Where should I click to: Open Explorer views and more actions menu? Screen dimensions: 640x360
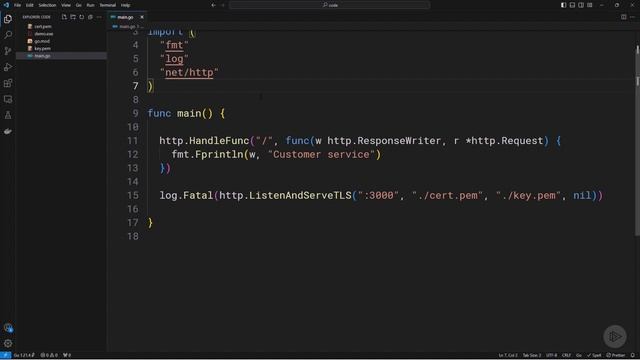(99, 17)
